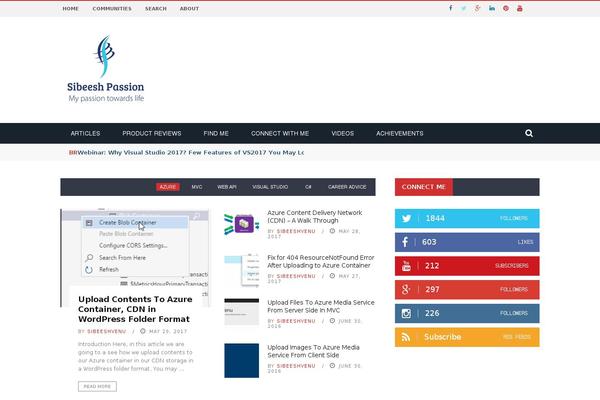The width and height of the screenshot is (600, 400).
Task: Open the Google Plus icon in the top bar
Action: click(478, 8)
